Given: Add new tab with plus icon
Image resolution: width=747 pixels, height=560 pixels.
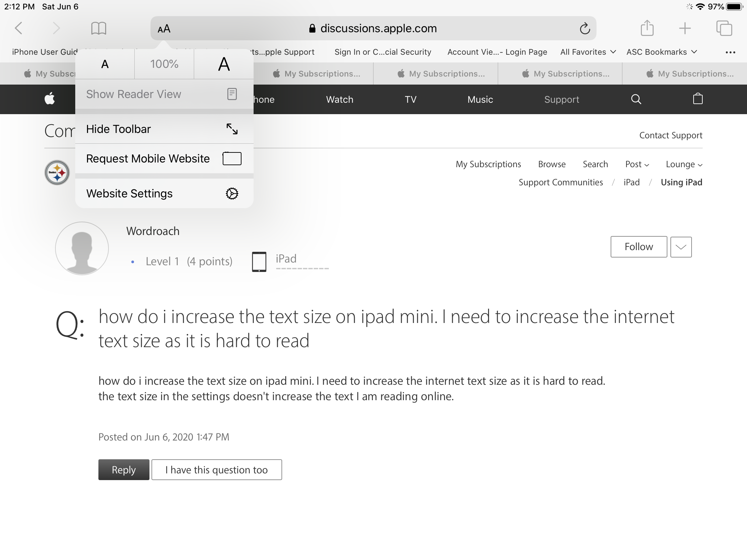Looking at the screenshot, I should 685,28.
